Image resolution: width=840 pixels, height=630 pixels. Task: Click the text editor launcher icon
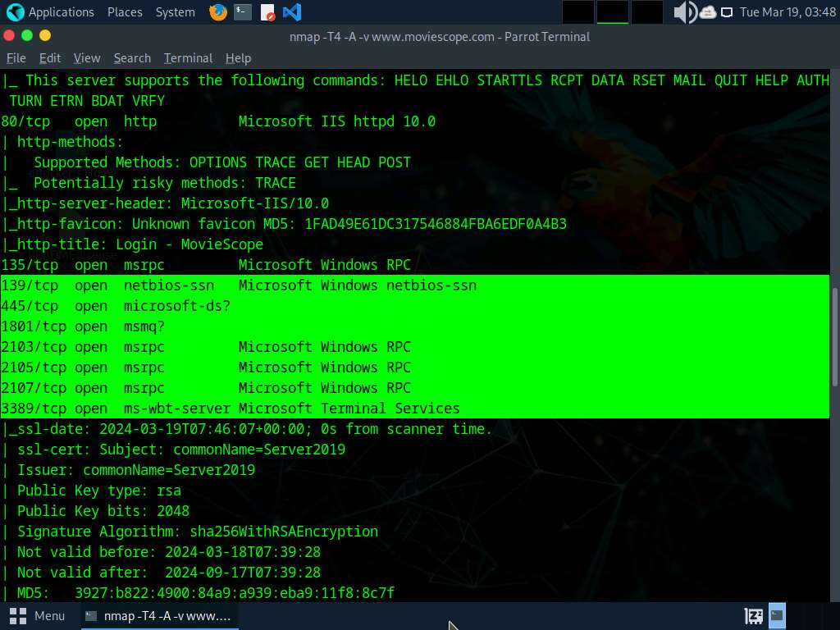pyautogui.click(x=267, y=12)
